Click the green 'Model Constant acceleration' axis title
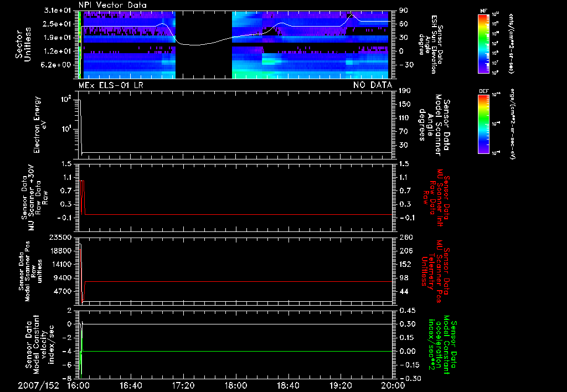This screenshot has height=392, width=567. pos(442,344)
